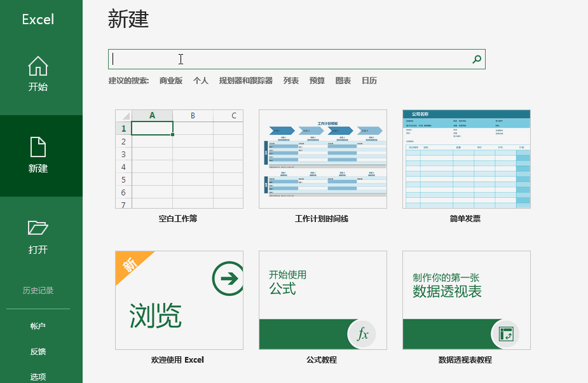Search suggested category 预算
This screenshot has height=383, width=588.
click(x=317, y=81)
